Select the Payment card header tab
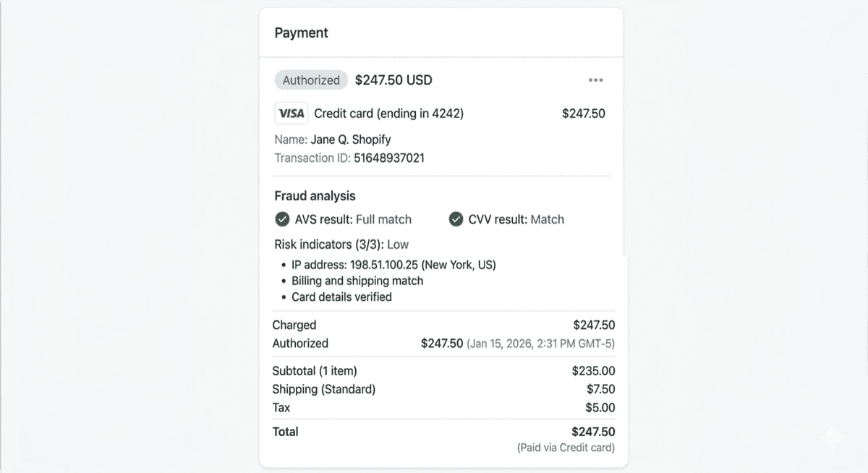 [x=301, y=33]
